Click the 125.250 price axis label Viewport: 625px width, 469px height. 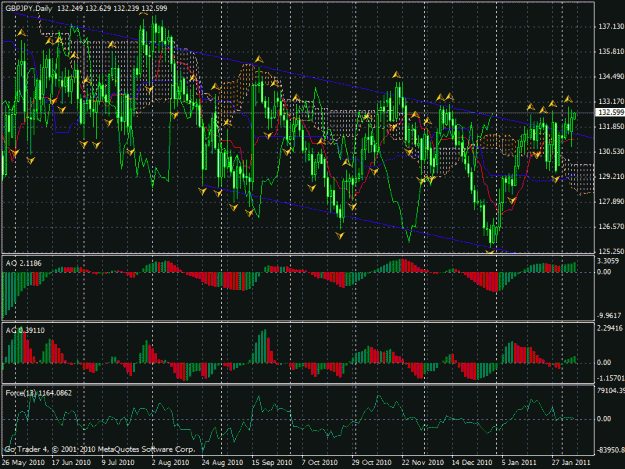611,251
